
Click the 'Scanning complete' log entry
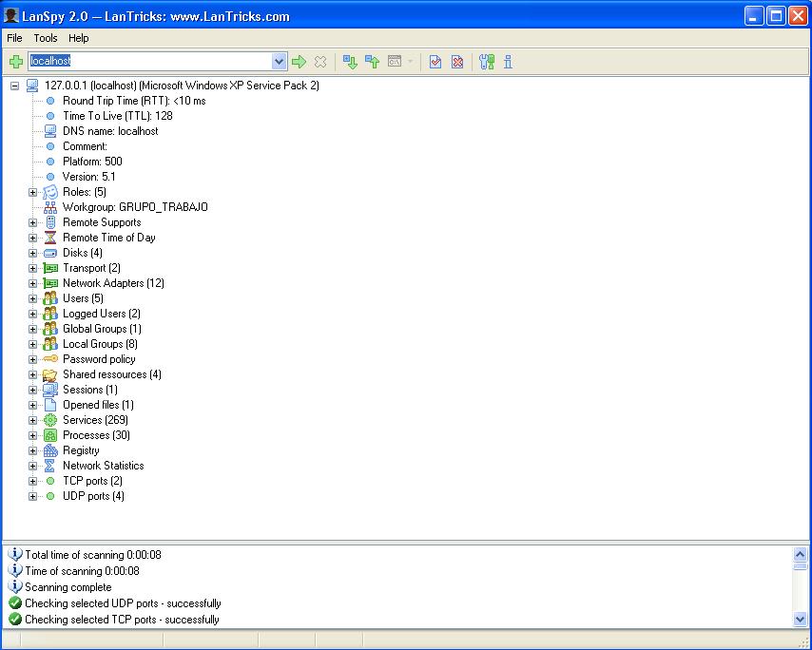point(68,587)
